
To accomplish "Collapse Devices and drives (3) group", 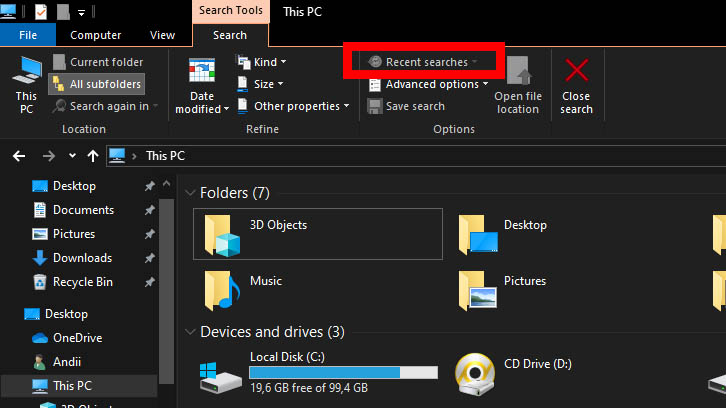I will pos(190,332).
